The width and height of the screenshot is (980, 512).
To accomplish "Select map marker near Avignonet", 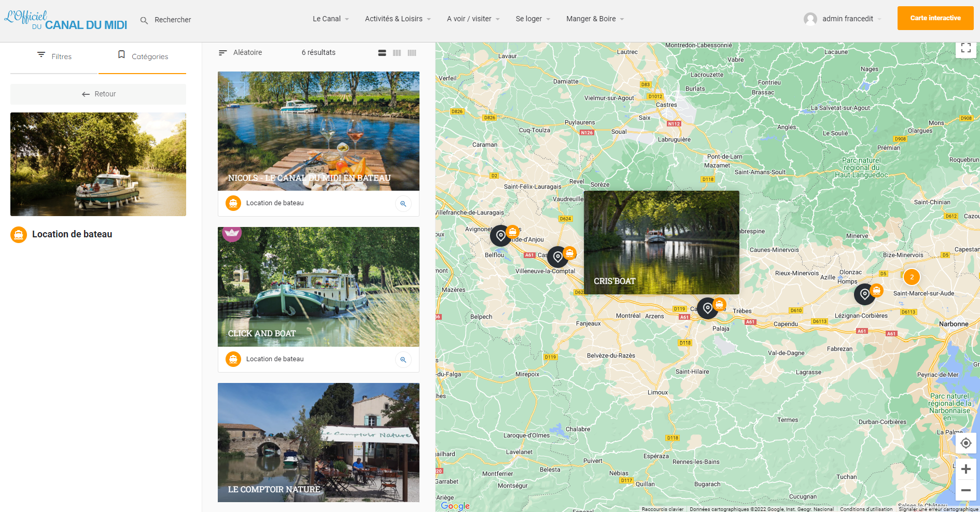I will pos(501,235).
